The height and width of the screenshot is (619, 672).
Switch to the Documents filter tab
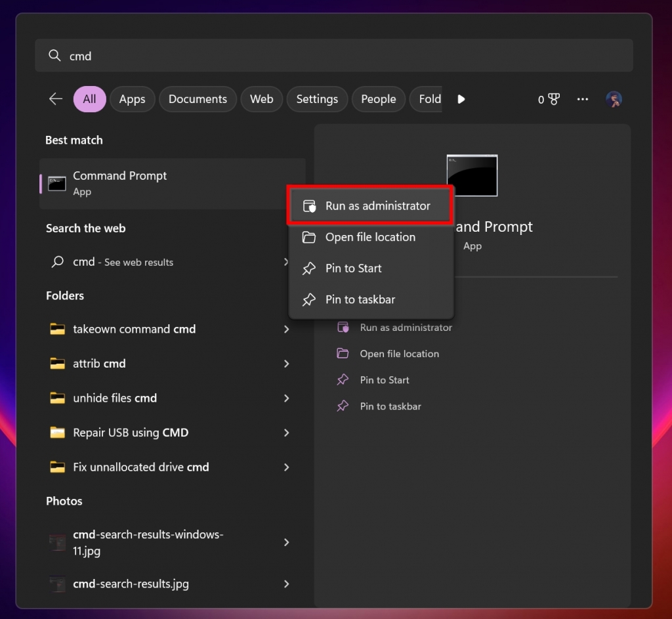coord(198,99)
